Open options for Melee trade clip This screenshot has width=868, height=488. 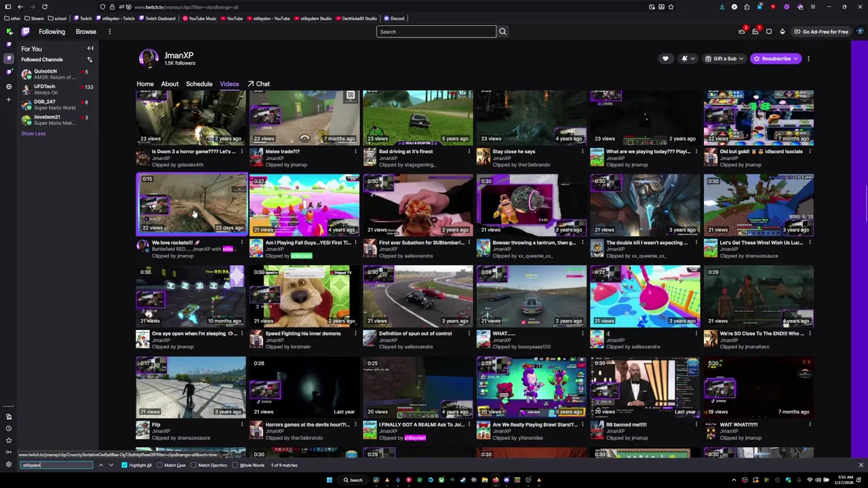pyautogui.click(x=355, y=152)
